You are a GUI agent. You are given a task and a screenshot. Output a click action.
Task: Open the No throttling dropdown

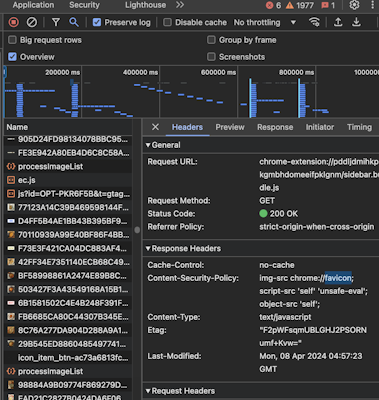pos(265,22)
